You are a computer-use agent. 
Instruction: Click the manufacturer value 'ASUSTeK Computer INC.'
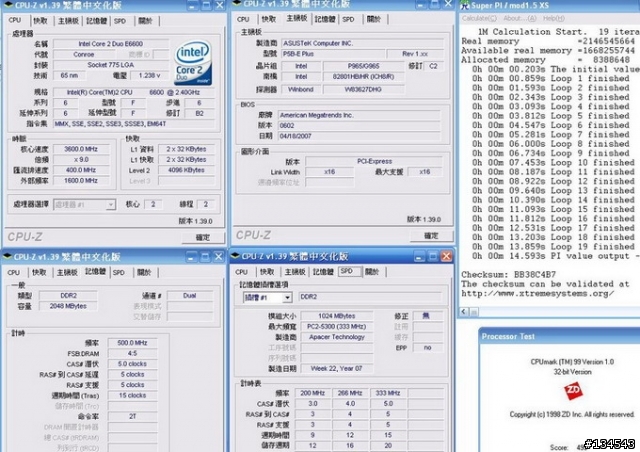362,43
